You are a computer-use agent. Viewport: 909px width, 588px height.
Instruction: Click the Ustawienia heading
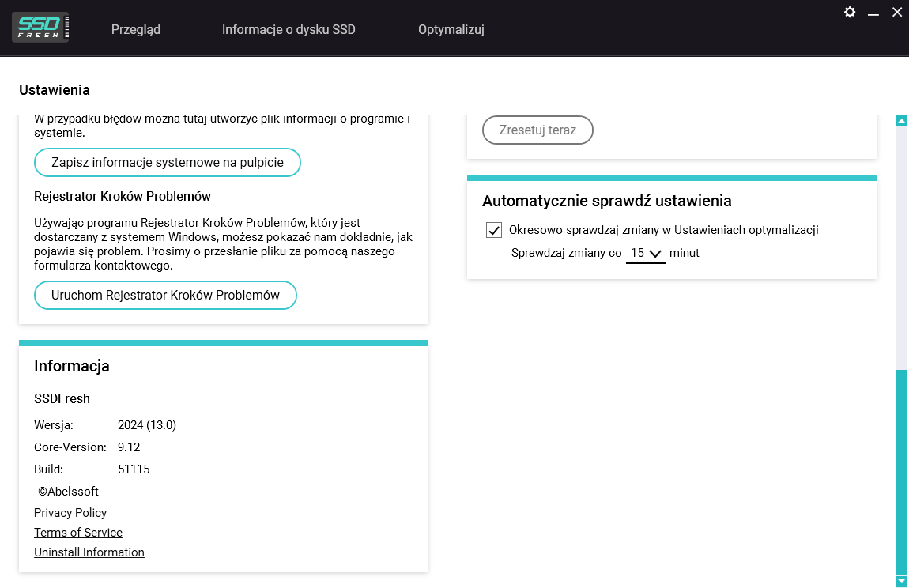pos(55,90)
